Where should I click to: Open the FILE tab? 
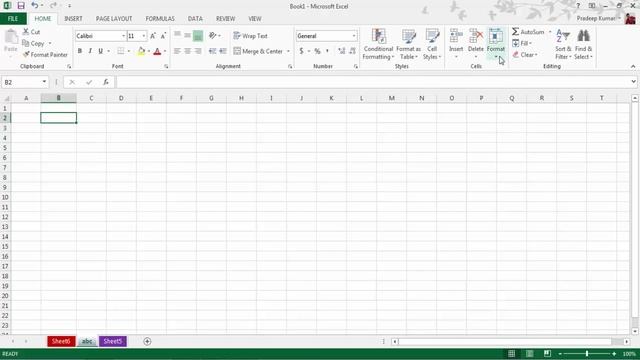click(13, 18)
